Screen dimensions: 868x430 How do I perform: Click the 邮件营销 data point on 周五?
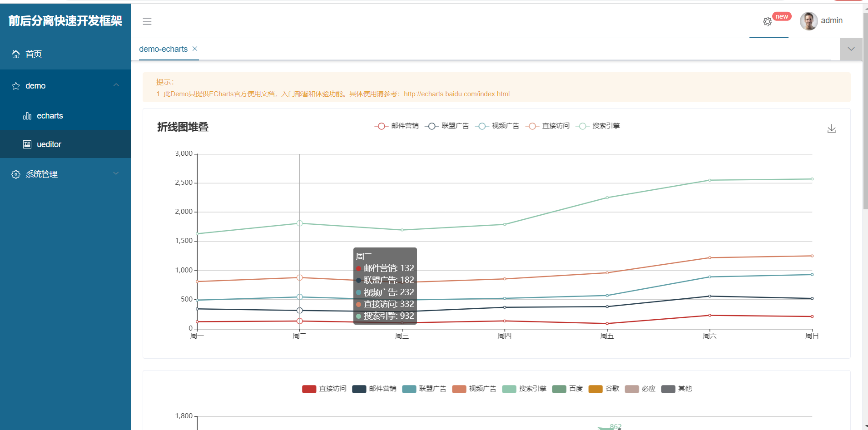[x=607, y=324]
